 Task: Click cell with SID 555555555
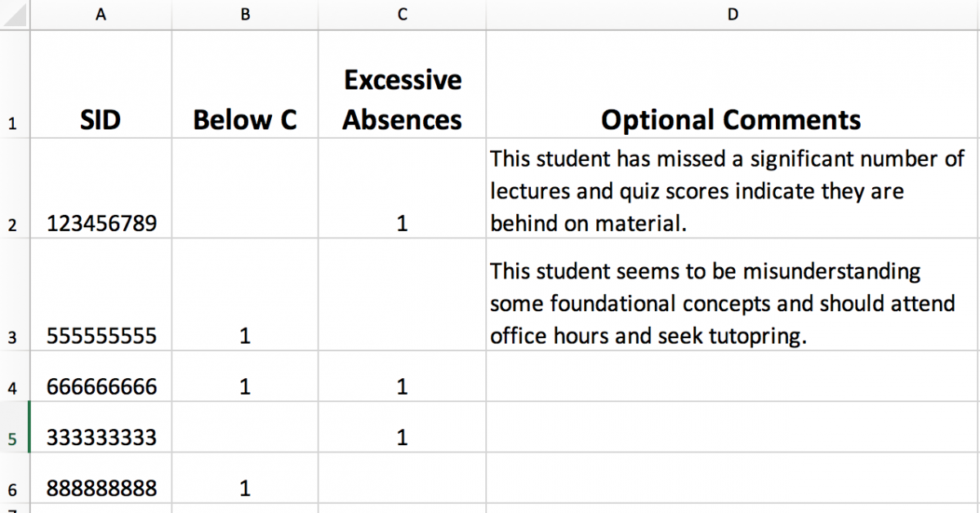tap(101, 336)
